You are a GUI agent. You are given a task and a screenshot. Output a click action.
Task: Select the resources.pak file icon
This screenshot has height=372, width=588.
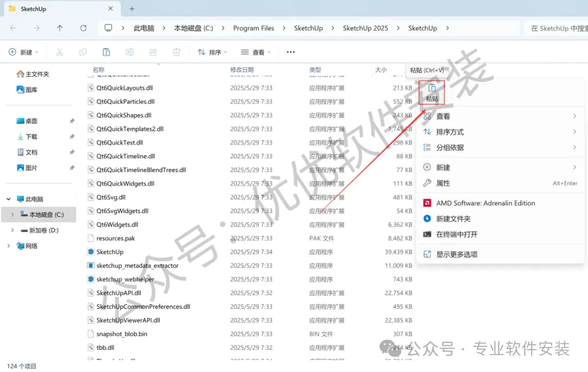point(90,238)
